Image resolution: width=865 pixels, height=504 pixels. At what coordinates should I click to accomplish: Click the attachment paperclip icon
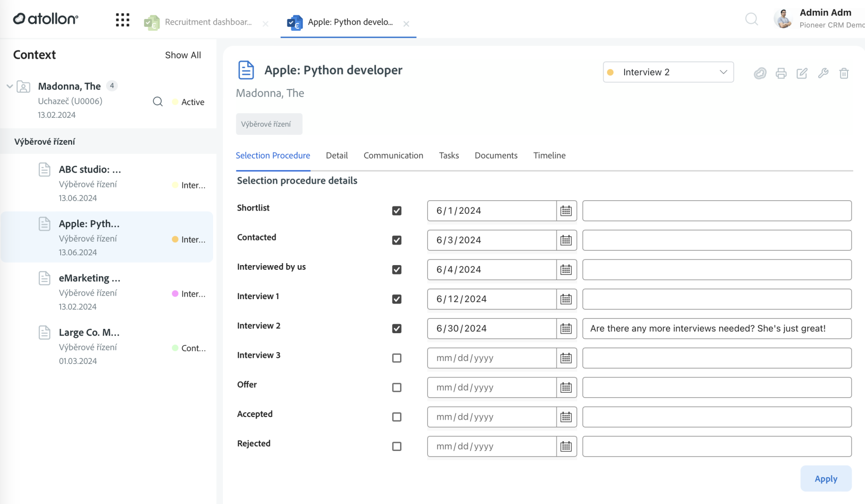(x=760, y=73)
